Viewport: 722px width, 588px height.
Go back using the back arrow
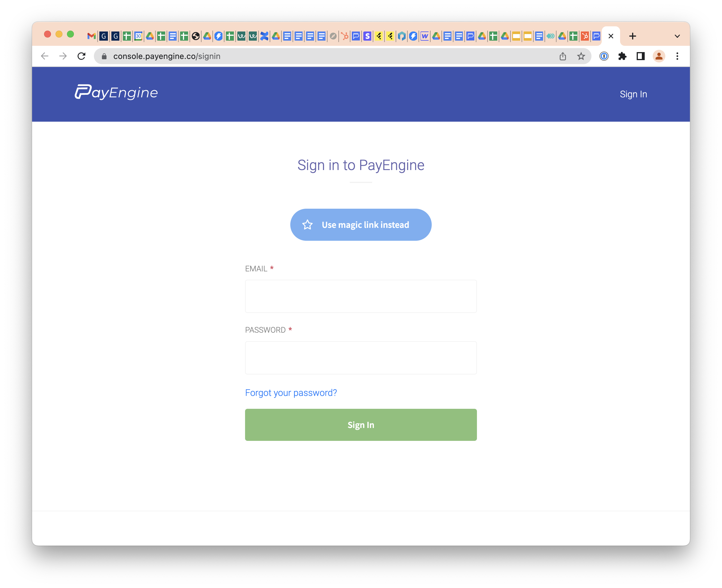click(x=45, y=56)
